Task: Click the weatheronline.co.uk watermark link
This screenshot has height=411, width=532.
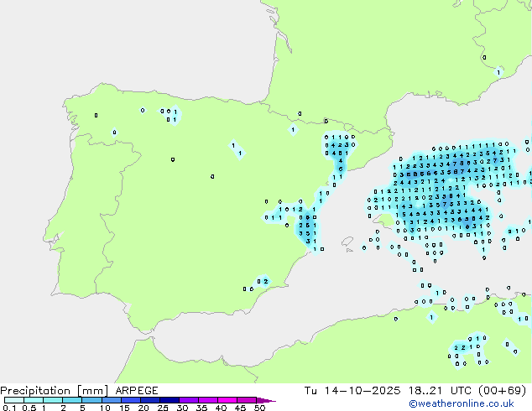Action: coord(473,403)
